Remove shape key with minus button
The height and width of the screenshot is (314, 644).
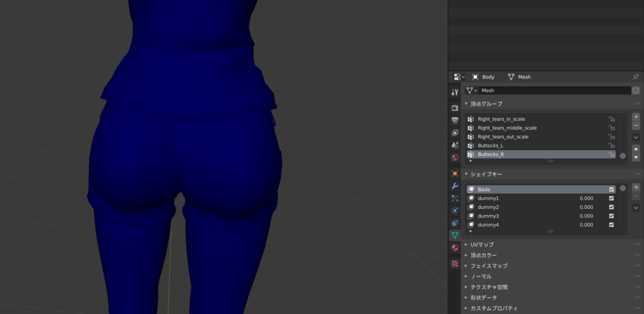636,196
